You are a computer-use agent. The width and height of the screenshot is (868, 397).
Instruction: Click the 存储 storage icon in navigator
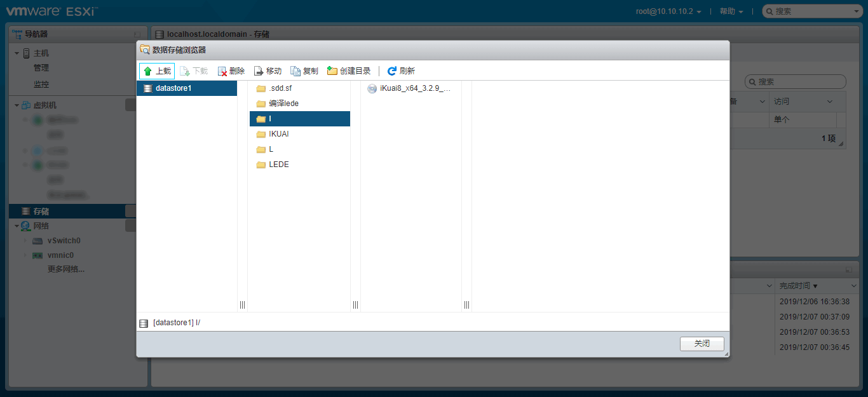click(x=25, y=212)
